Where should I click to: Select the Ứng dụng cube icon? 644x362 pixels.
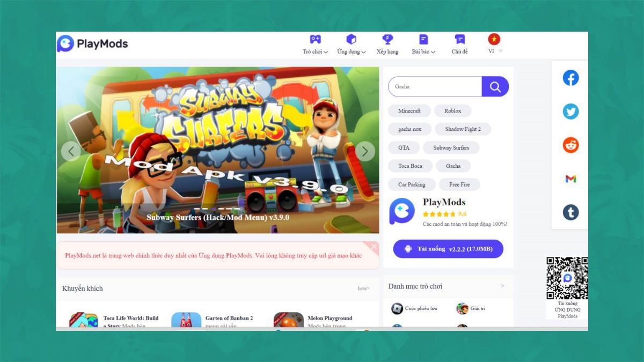[x=350, y=39]
